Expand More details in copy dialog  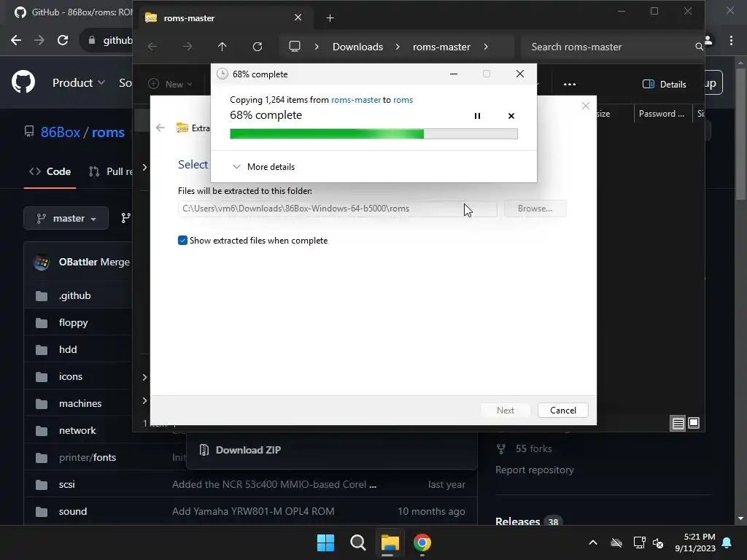tap(264, 167)
